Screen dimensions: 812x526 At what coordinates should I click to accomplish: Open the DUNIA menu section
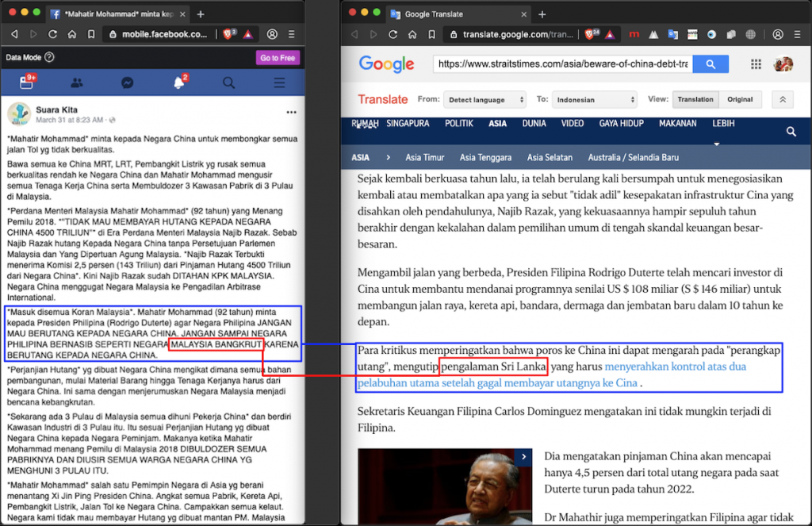(534, 123)
